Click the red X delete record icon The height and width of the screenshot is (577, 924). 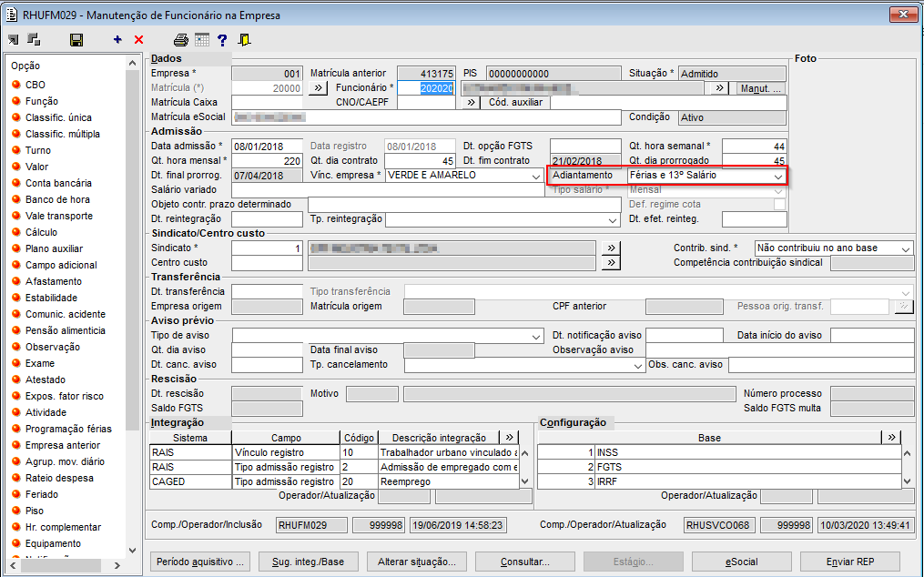pyautogui.click(x=138, y=39)
